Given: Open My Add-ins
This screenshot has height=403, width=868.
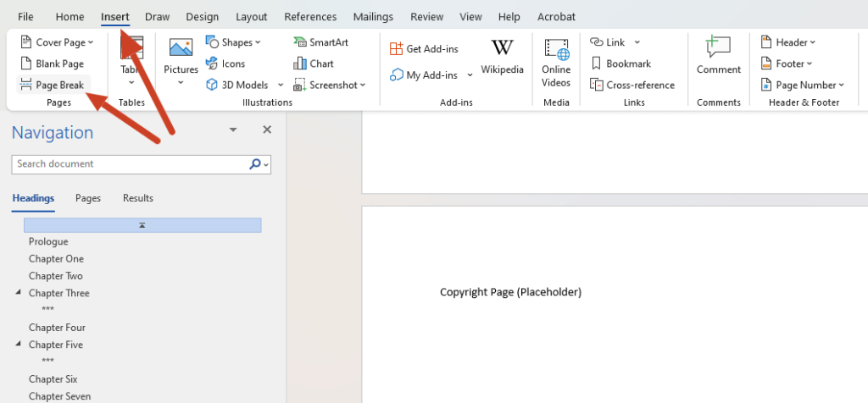Looking at the screenshot, I should [x=425, y=75].
